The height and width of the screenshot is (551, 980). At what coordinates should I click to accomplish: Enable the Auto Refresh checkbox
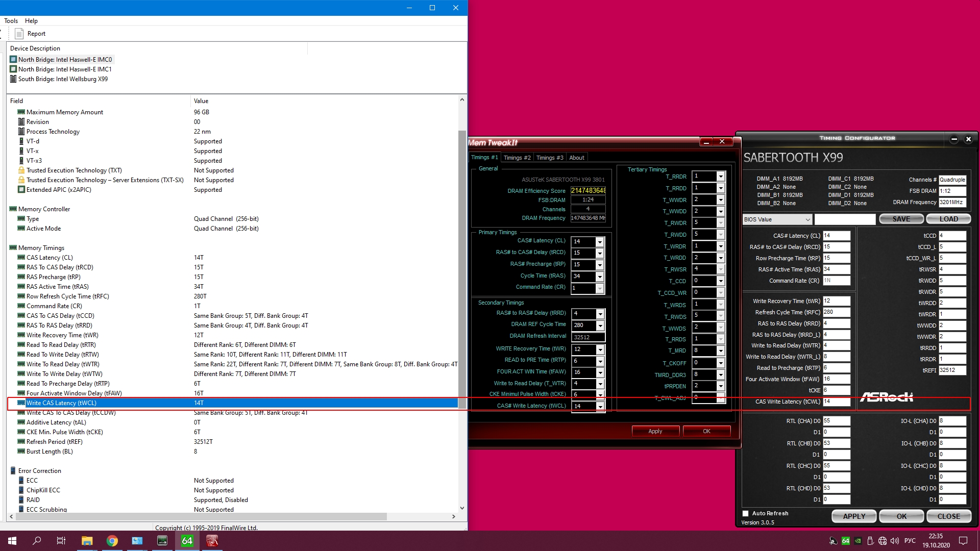point(746,514)
